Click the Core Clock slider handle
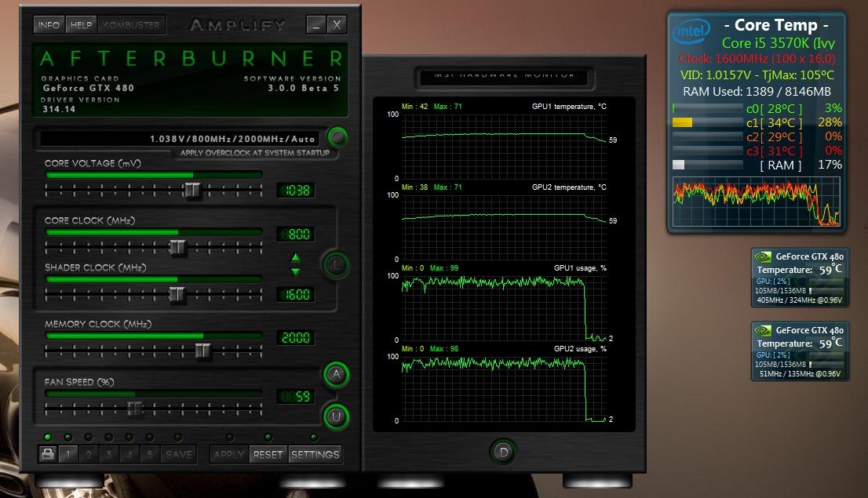The image size is (868, 498). tap(177, 247)
